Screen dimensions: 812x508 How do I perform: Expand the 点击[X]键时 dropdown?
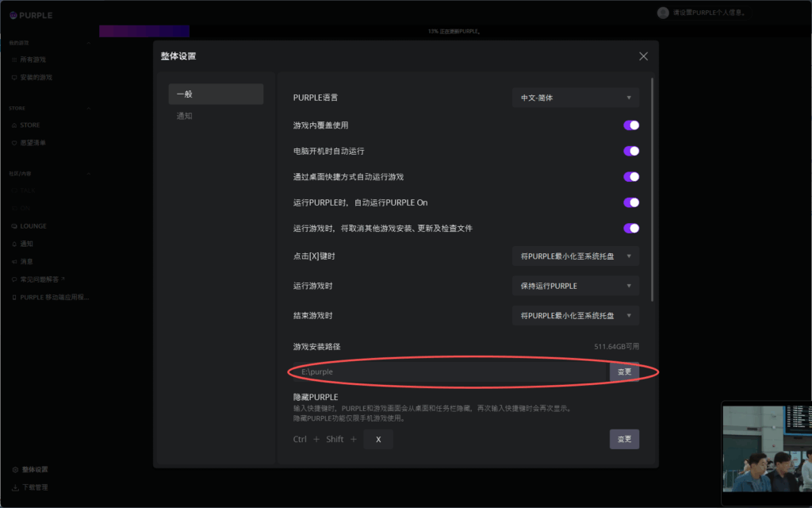coord(576,256)
